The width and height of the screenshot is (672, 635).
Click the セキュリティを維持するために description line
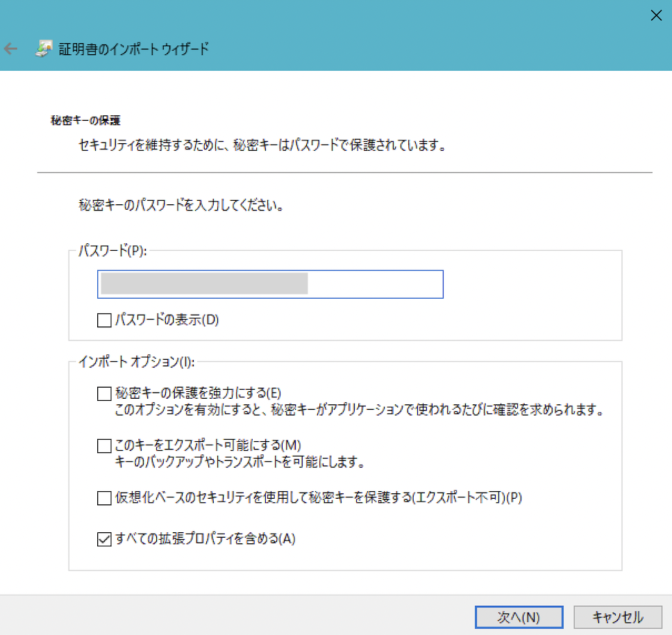[260, 147]
